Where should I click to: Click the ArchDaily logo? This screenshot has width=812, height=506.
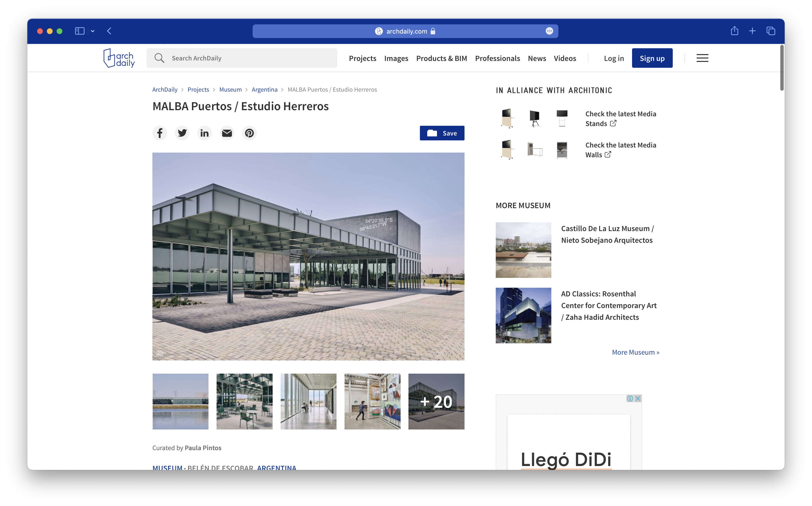coord(119,58)
